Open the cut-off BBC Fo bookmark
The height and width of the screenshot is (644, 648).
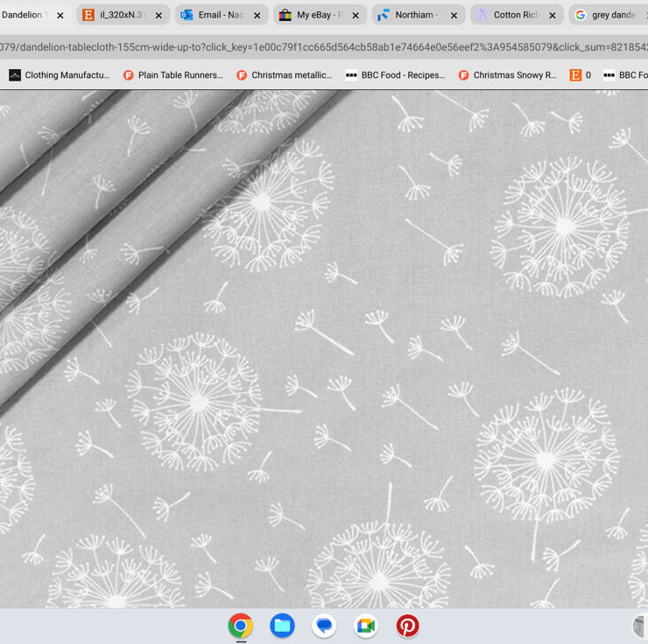click(x=625, y=75)
